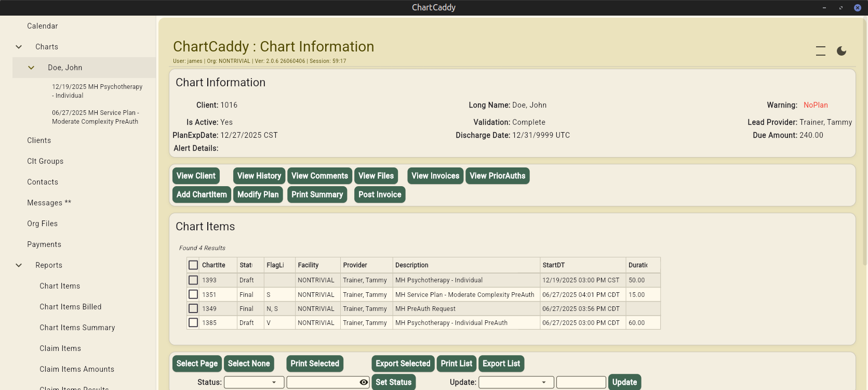
Task: Click the red NoPlan warning text
Action: tap(816, 105)
